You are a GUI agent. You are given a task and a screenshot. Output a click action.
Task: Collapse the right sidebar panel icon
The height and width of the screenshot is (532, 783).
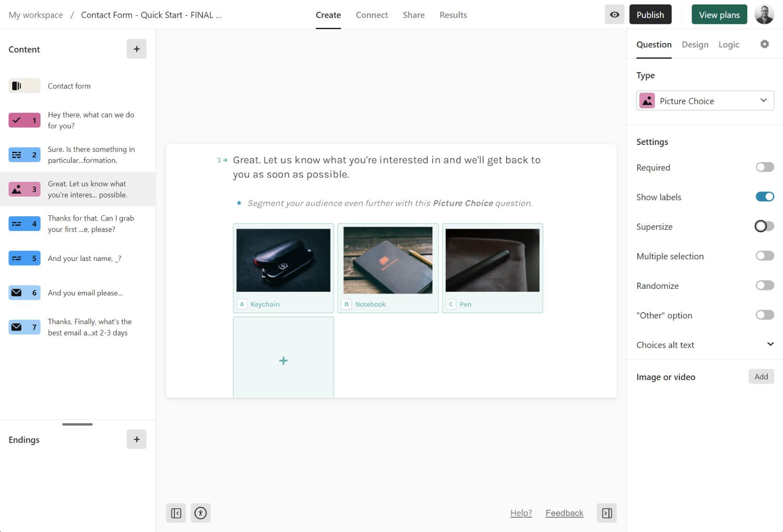point(607,513)
